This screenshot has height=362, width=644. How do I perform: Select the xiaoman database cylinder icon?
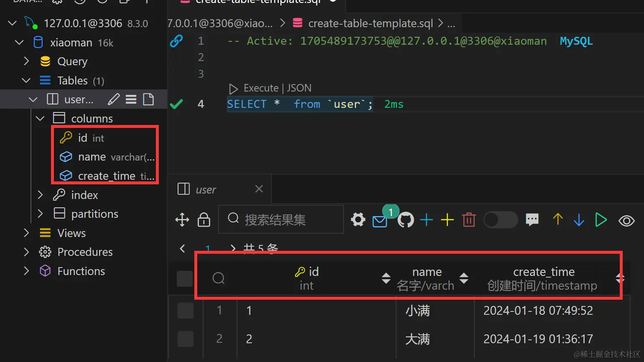click(x=38, y=42)
